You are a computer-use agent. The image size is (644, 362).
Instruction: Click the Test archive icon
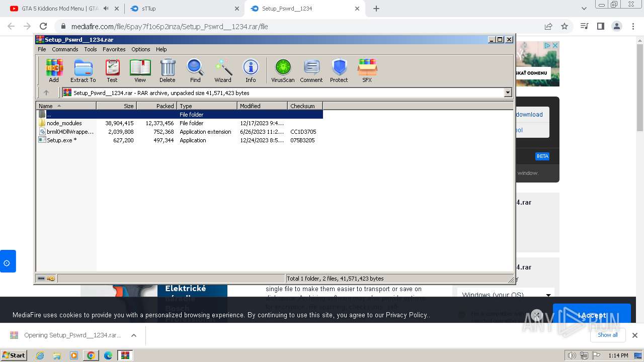tap(112, 70)
